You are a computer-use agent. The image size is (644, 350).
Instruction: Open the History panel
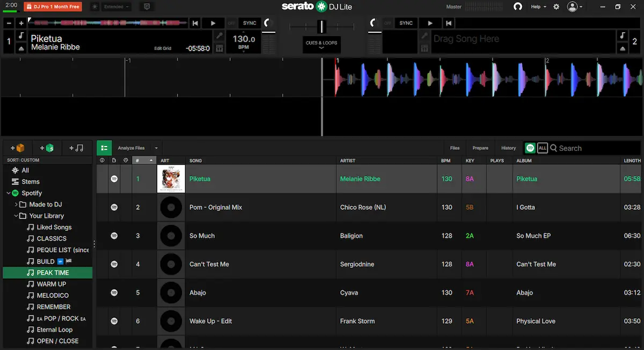[x=508, y=148]
